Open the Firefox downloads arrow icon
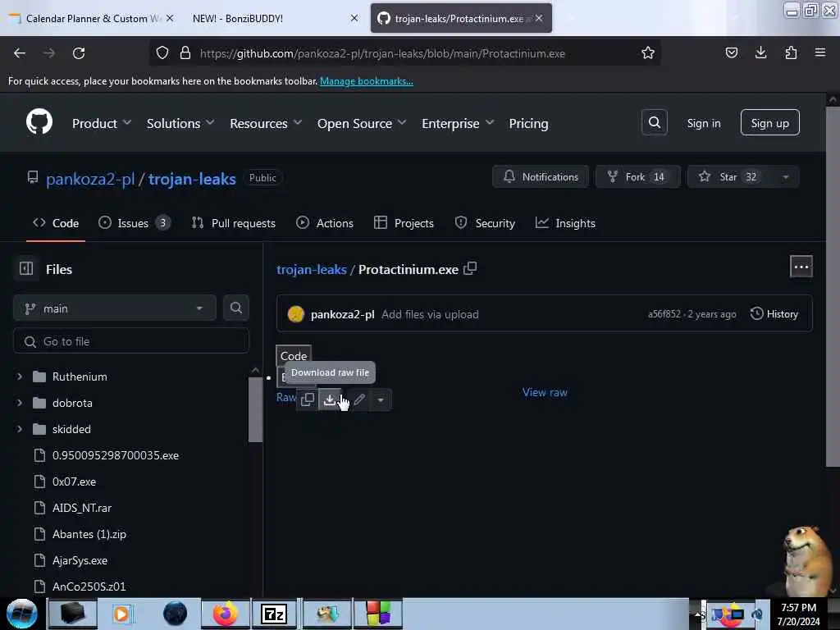840x630 pixels. [760, 52]
